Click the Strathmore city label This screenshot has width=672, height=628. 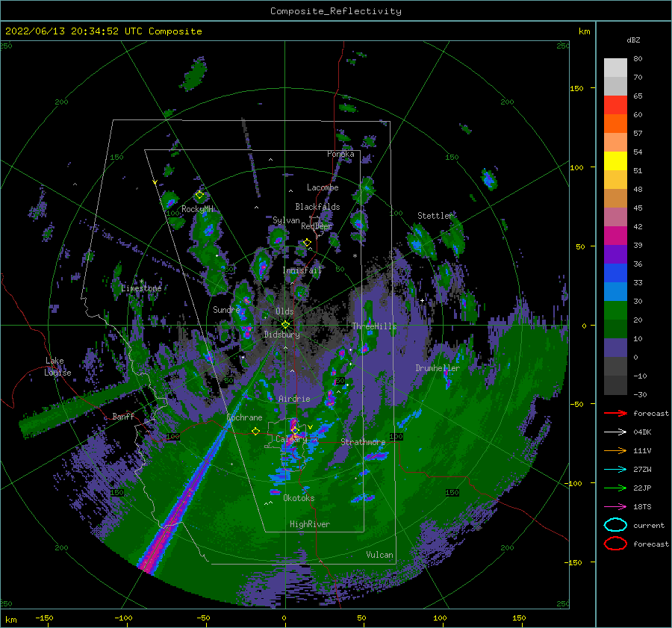(363, 441)
